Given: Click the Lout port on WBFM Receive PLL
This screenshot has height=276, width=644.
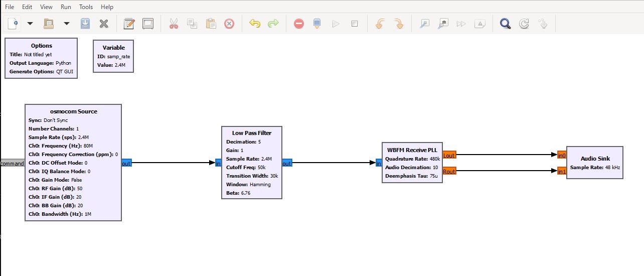Looking at the screenshot, I should [449, 156].
